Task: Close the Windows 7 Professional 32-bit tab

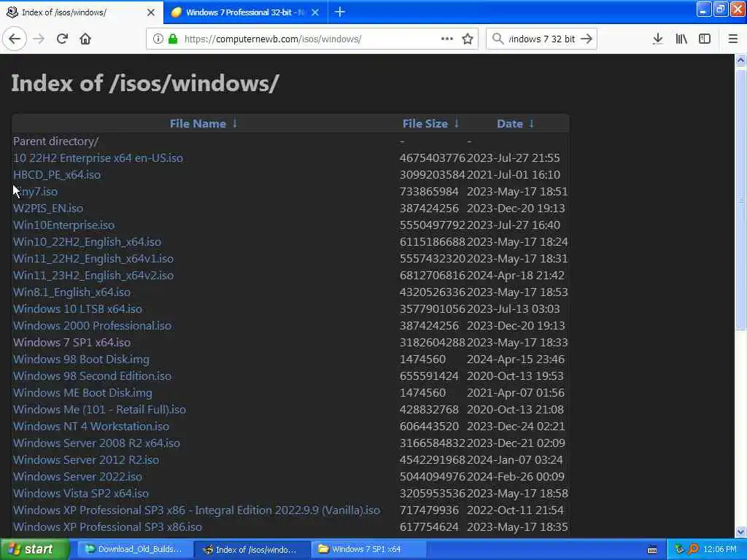Action: pyautogui.click(x=315, y=12)
